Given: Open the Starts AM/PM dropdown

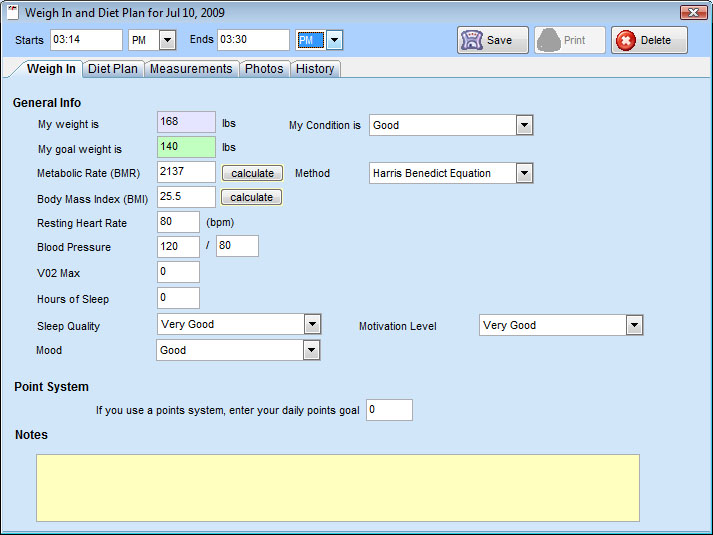Looking at the screenshot, I should coord(167,40).
